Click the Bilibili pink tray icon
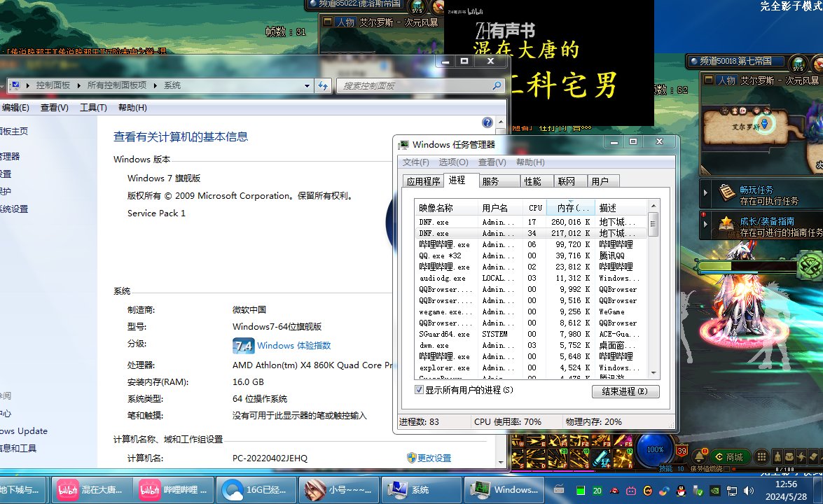 pyautogui.click(x=631, y=491)
